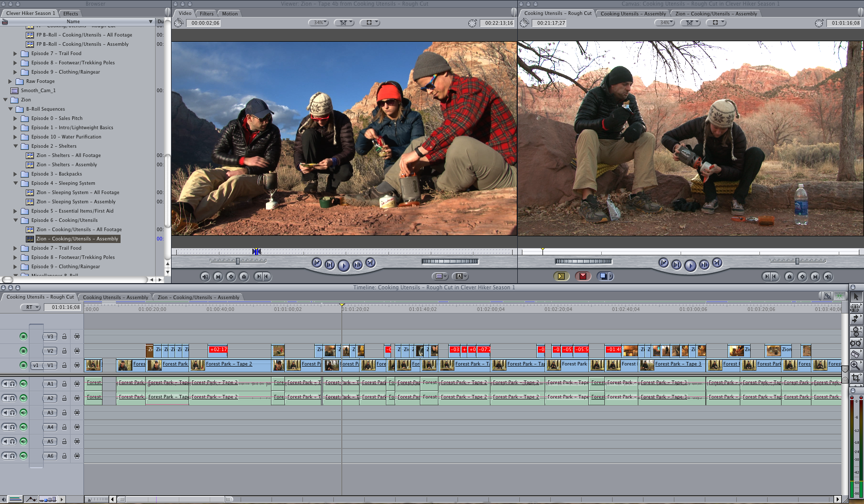
Task: Toggle V2 track visibility
Action: click(23, 351)
